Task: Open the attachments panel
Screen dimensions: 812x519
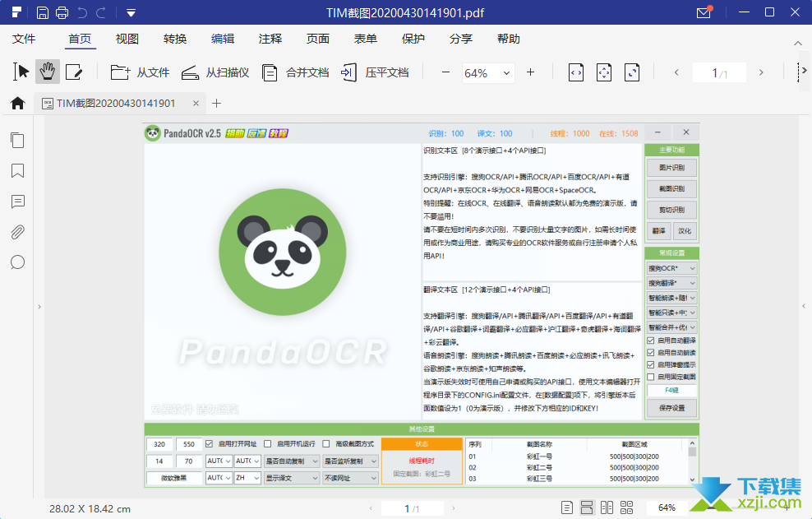Action: (17, 232)
